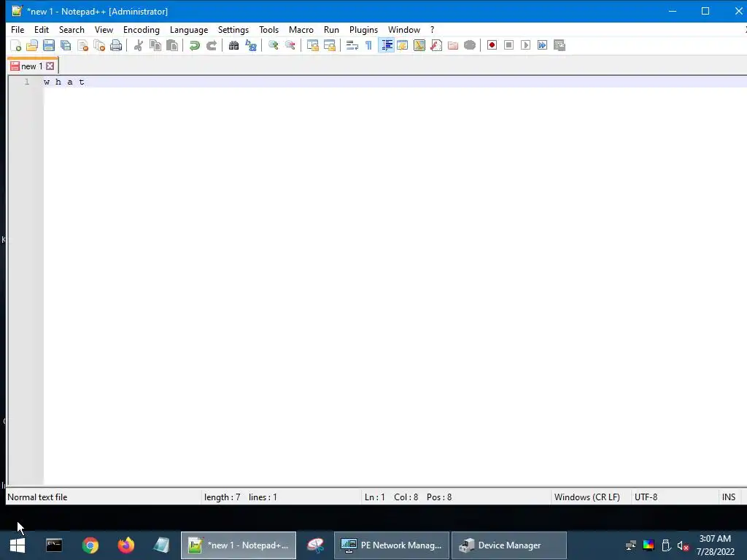Create a new file with toolbar icon

[x=16, y=46]
